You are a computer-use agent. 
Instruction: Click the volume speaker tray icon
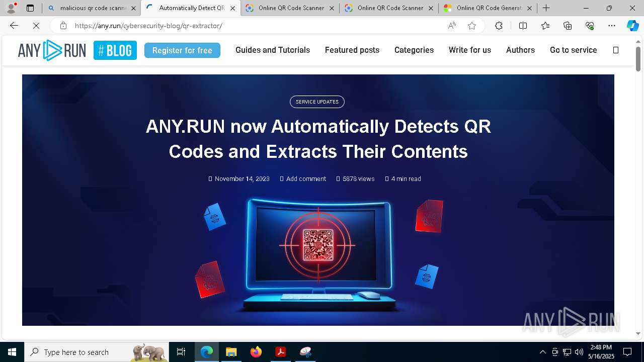tap(579, 352)
